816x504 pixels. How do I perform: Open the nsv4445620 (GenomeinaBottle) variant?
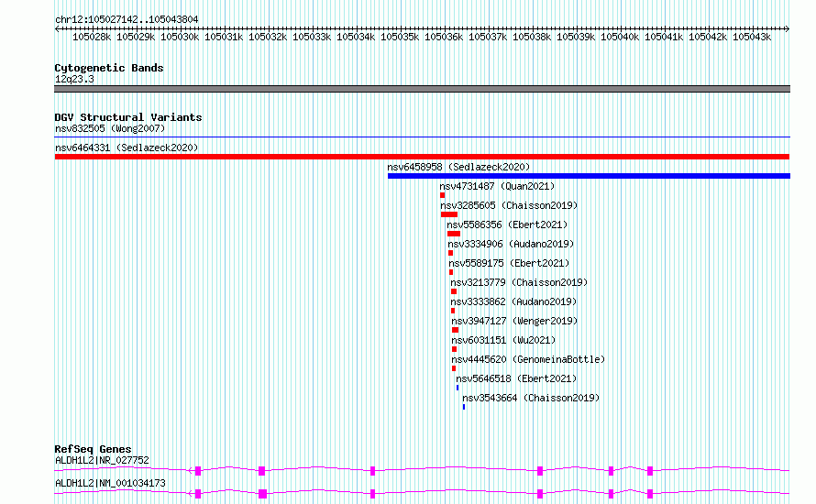point(528,359)
